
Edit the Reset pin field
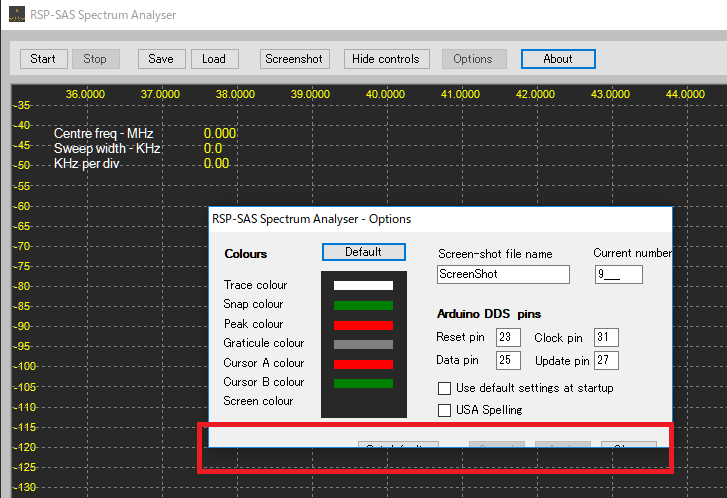[508, 337]
